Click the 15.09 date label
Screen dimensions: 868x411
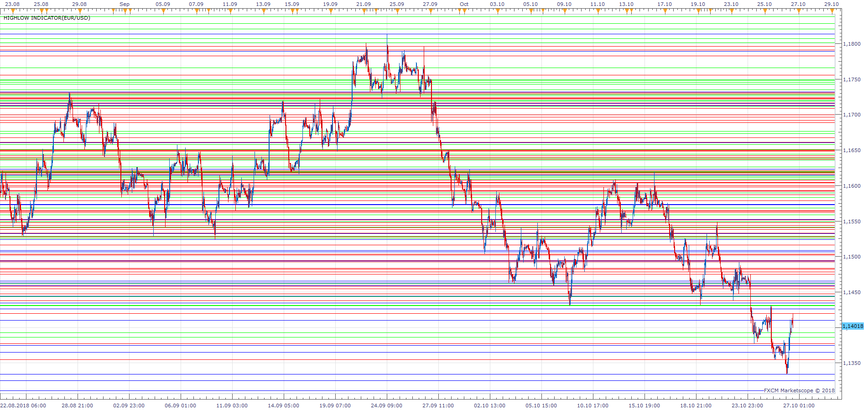(x=292, y=4)
